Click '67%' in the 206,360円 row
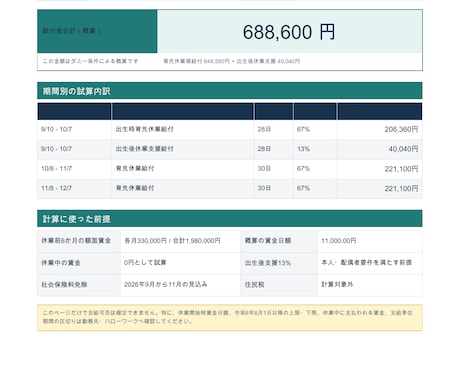This screenshot has width=460, height=380. pyautogui.click(x=303, y=129)
